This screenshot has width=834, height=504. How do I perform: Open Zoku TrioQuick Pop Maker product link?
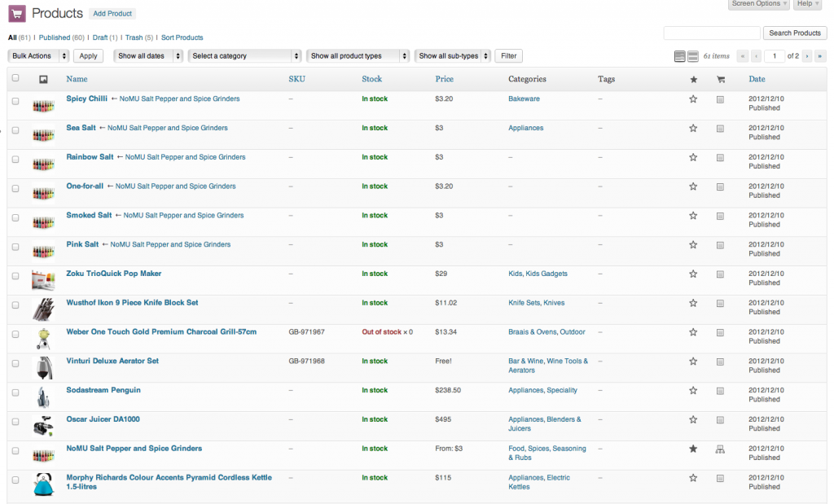point(114,274)
